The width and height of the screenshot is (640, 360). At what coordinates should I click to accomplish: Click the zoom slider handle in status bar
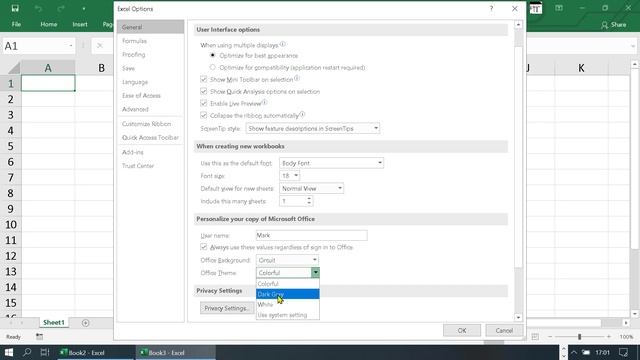click(579, 337)
